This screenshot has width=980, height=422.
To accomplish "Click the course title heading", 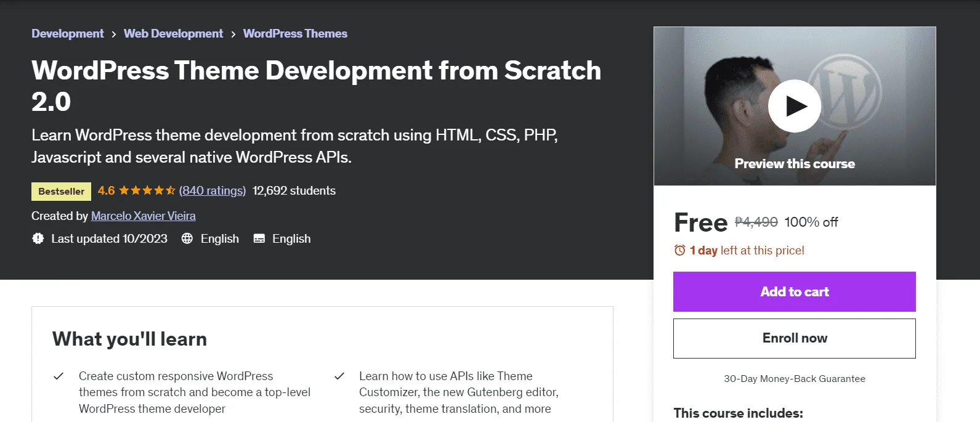I will click(317, 86).
